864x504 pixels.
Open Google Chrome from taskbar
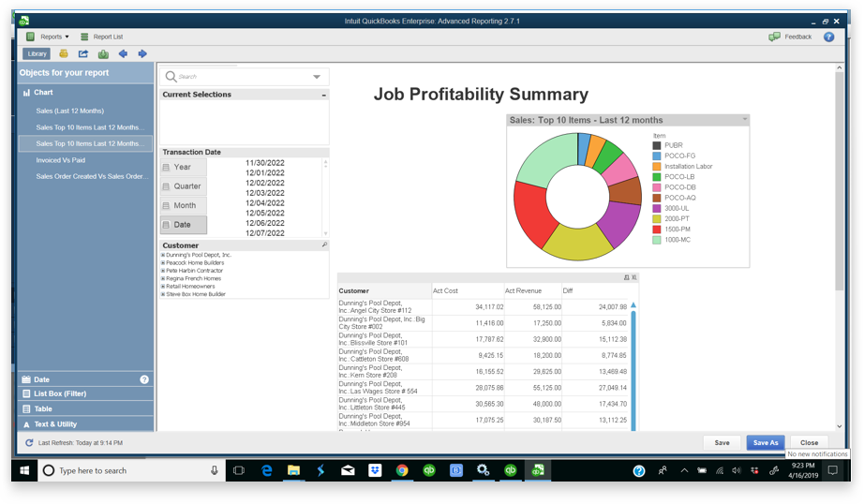[402, 470]
